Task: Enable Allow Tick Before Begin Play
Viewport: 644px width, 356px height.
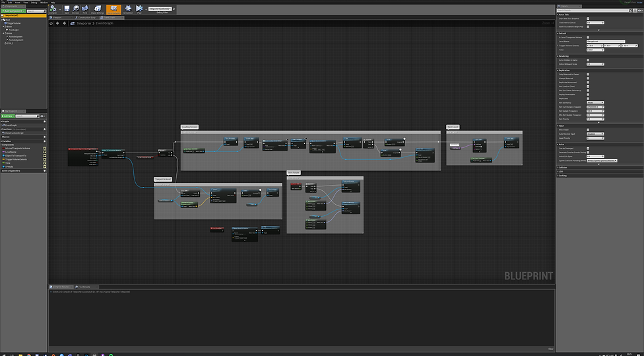Action: (x=588, y=26)
